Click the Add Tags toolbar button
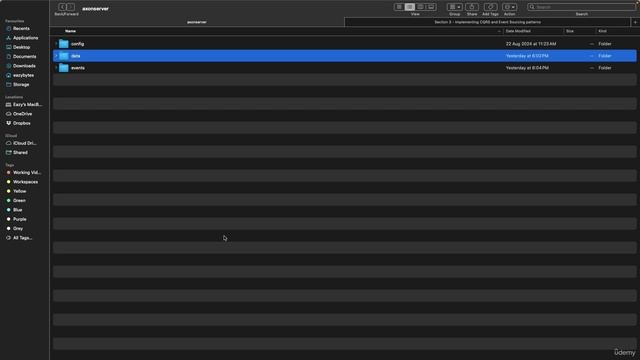 [490, 7]
